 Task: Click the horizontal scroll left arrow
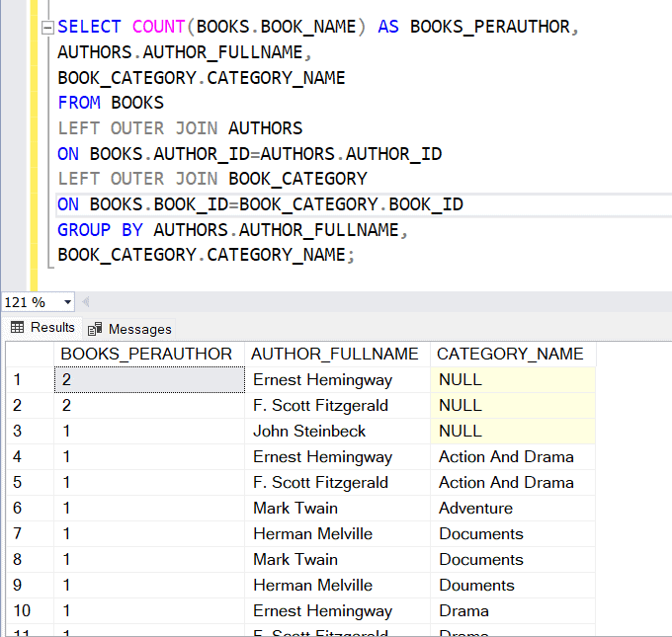[85, 302]
